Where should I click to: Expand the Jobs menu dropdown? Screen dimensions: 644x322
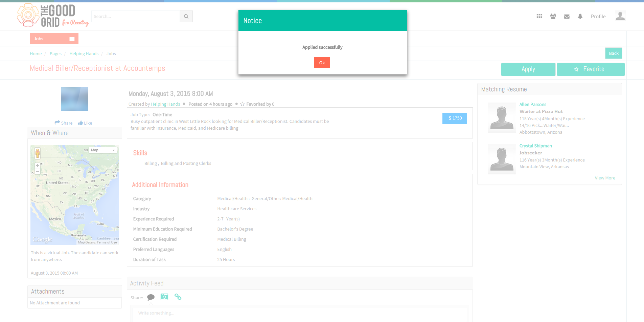point(54,39)
